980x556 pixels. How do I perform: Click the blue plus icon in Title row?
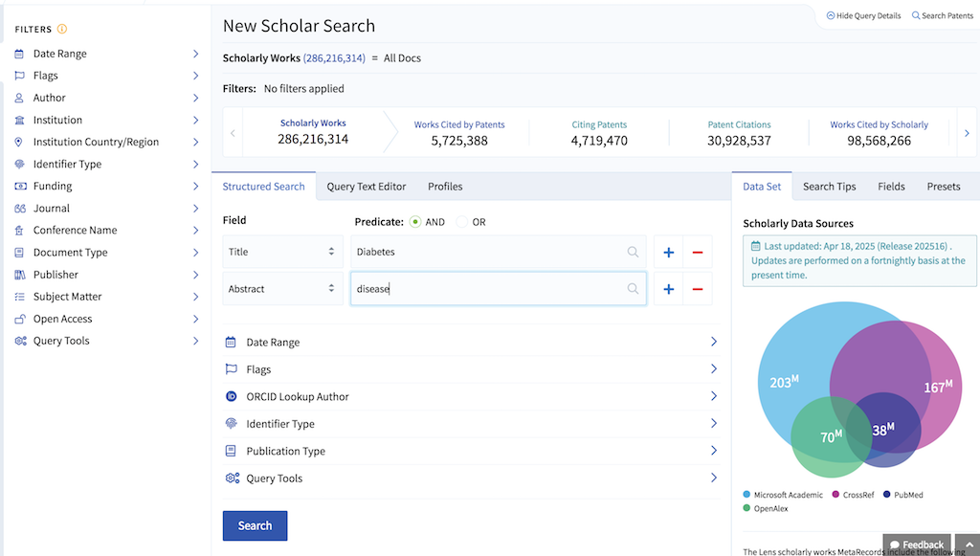point(668,253)
